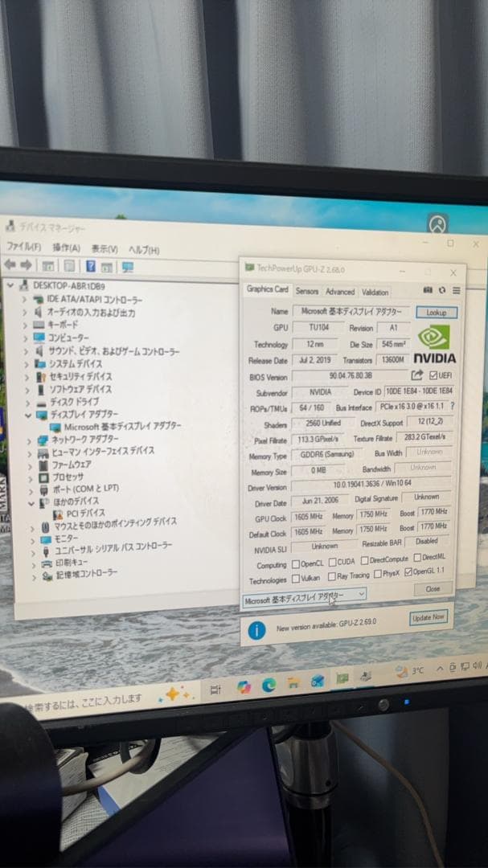This screenshot has height=868, width=488.
Task: Select Microsoft 基本ディスプレイ アダプター in device tree
Action: (115, 426)
